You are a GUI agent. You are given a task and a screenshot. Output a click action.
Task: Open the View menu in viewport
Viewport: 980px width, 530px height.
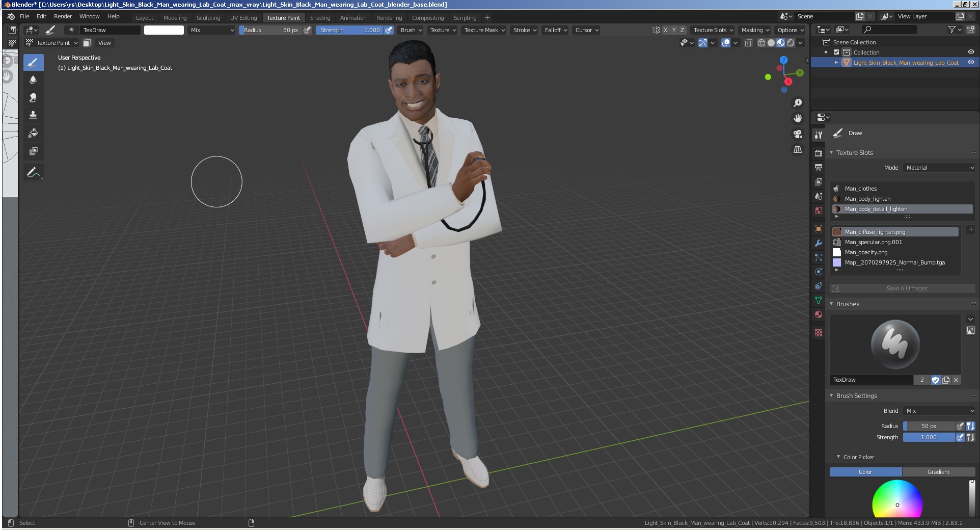click(104, 43)
